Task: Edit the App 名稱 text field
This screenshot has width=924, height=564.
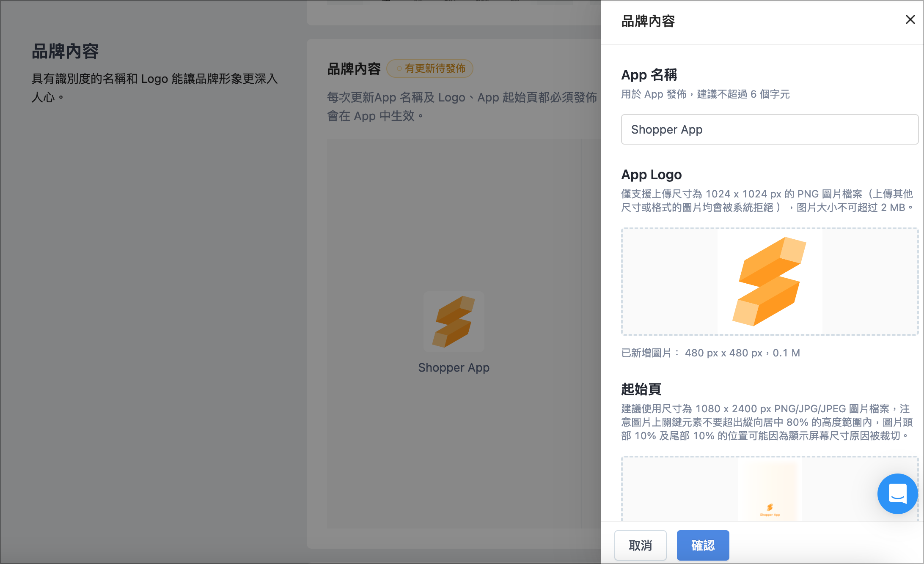Action: 769,129
